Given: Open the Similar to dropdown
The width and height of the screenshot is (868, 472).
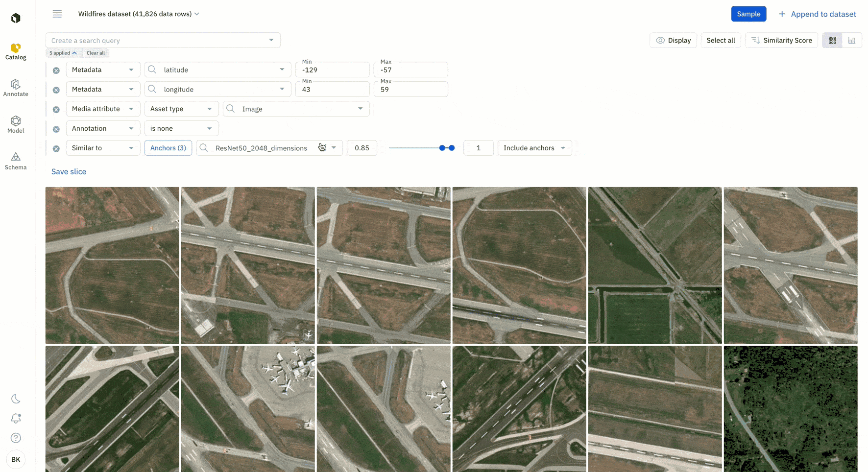Looking at the screenshot, I should click(x=103, y=148).
